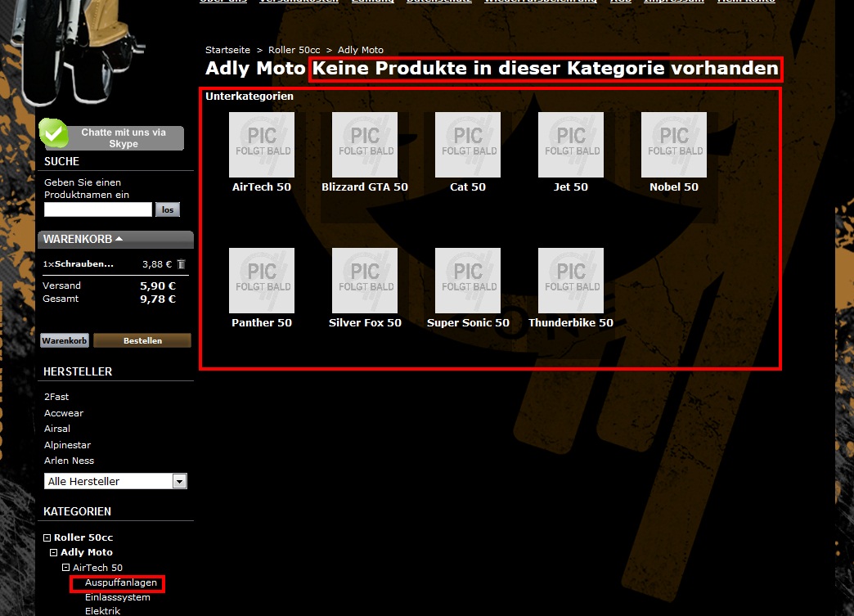The width and height of the screenshot is (854, 616).
Task: Open the Silver Fox 50 placeholder image
Action: click(364, 281)
